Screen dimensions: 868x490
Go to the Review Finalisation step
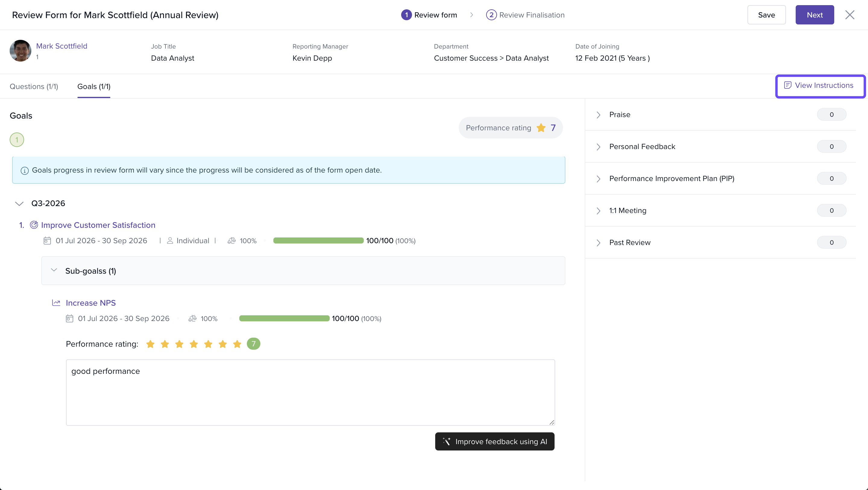pyautogui.click(x=525, y=15)
